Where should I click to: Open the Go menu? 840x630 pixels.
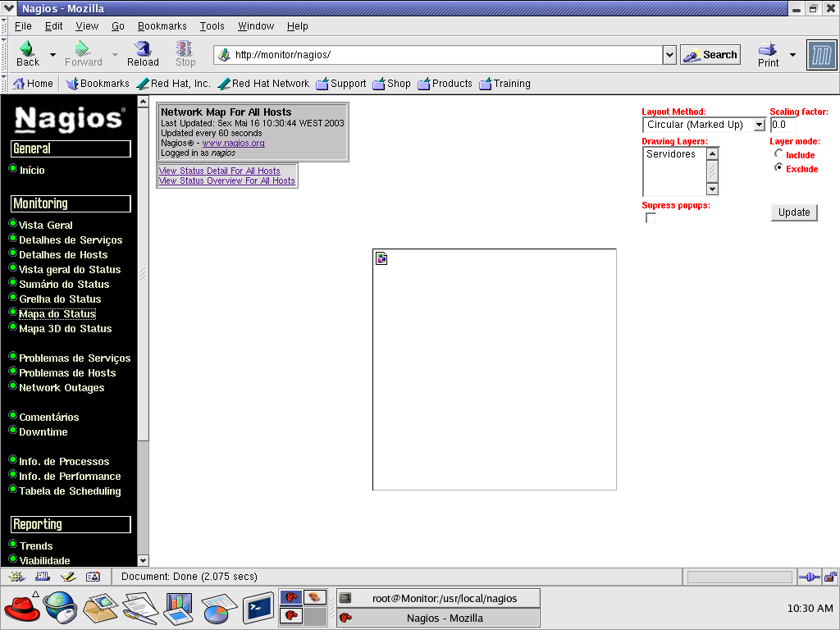click(118, 26)
